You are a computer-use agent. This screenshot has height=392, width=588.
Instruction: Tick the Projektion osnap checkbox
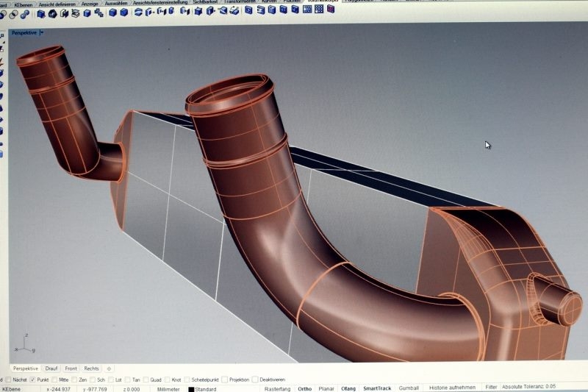223,379
